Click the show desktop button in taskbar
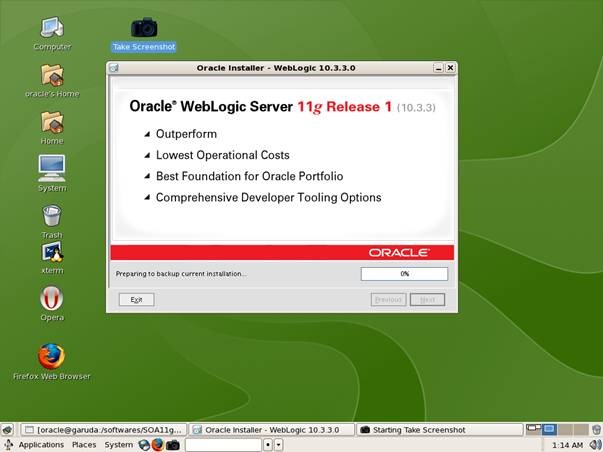 point(7,430)
